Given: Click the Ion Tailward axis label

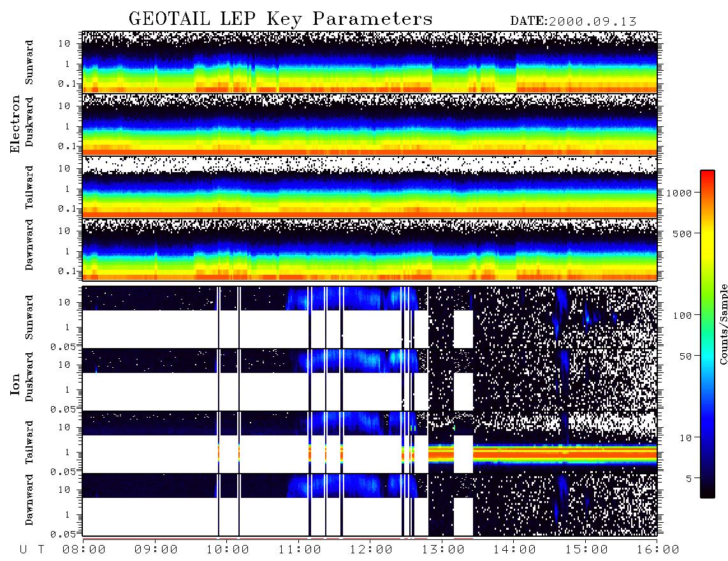Looking at the screenshot, I should (29, 442).
